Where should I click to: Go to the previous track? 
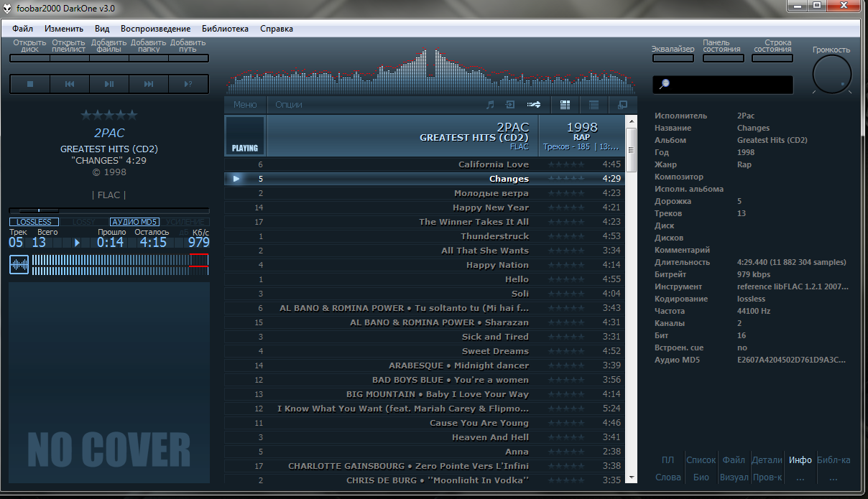tap(70, 84)
